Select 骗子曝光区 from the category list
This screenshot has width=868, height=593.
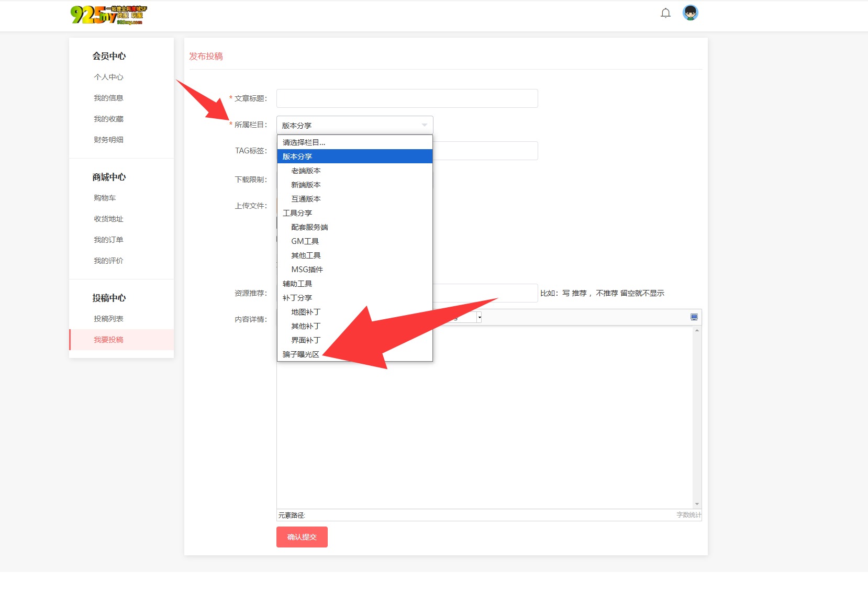[x=301, y=354]
